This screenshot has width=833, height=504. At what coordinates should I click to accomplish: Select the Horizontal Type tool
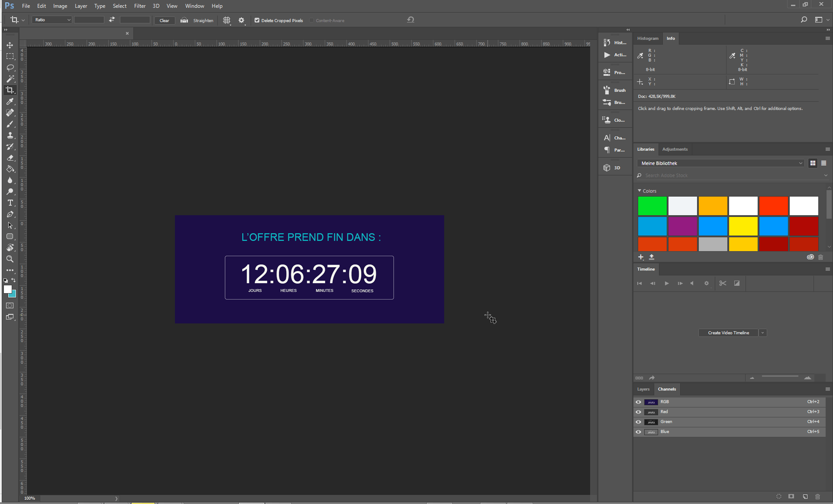tap(10, 203)
